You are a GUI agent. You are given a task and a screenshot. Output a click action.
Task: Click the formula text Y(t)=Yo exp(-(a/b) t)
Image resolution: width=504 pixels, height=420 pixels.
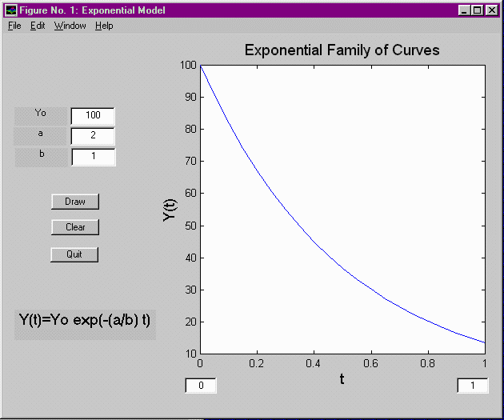coord(85,320)
